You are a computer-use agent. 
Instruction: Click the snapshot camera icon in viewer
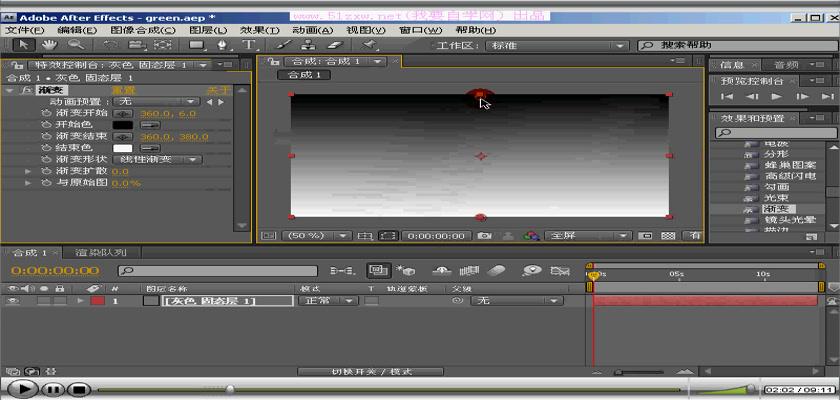[x=484, y=236]
